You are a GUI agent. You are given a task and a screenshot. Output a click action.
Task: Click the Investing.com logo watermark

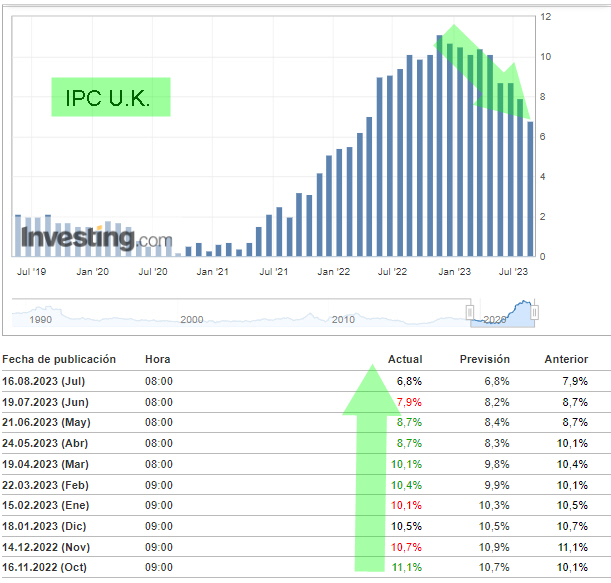[95, 239]
